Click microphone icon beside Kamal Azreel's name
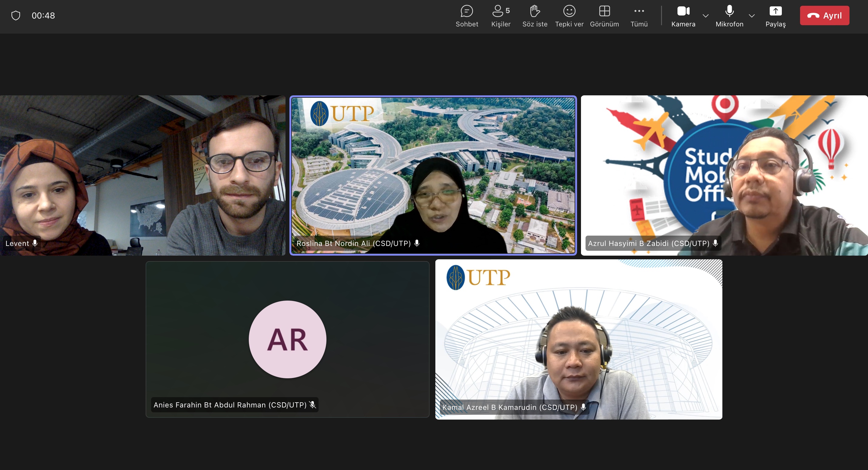 (583, 407)
